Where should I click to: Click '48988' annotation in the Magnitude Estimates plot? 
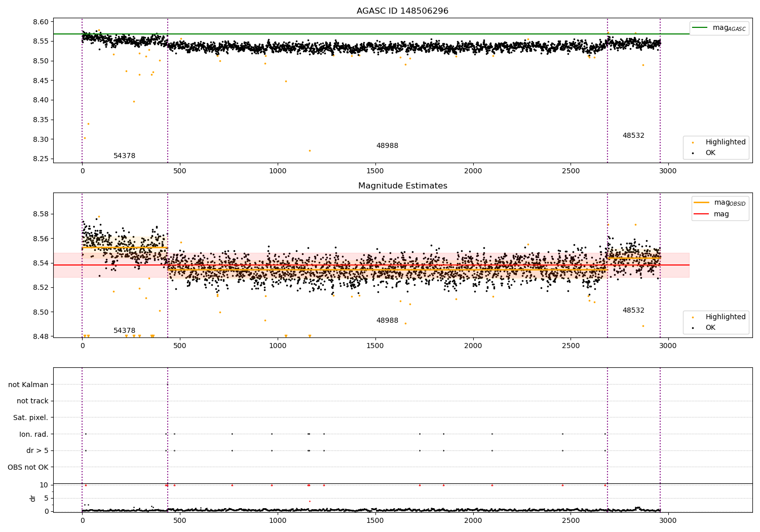[x=387, y=320]
